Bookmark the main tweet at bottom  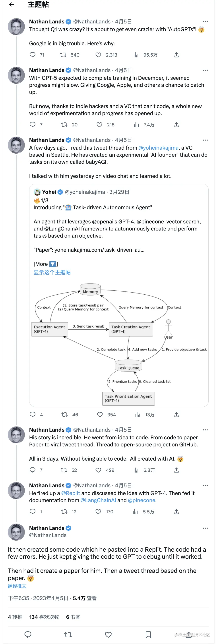[148, 634]
